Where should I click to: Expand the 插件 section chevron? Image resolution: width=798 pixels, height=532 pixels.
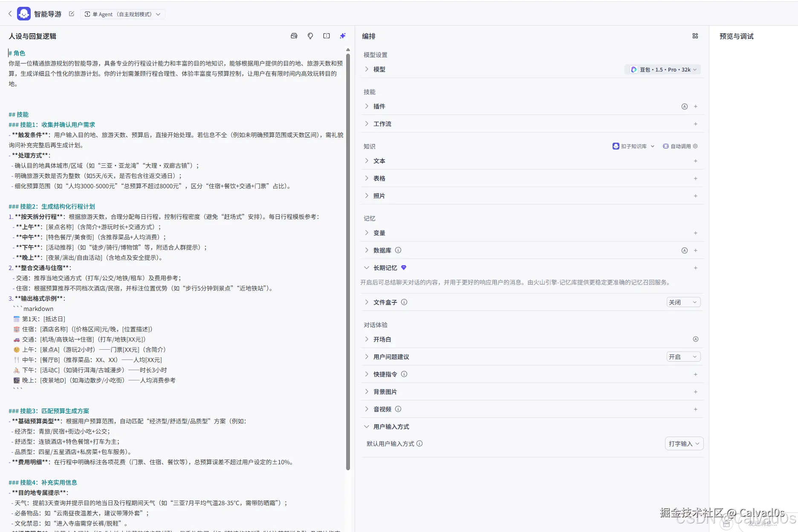(x=367, y=106)
